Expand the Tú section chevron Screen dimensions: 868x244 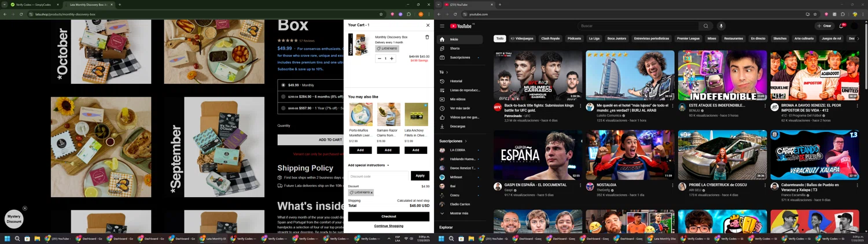[447, 72]
